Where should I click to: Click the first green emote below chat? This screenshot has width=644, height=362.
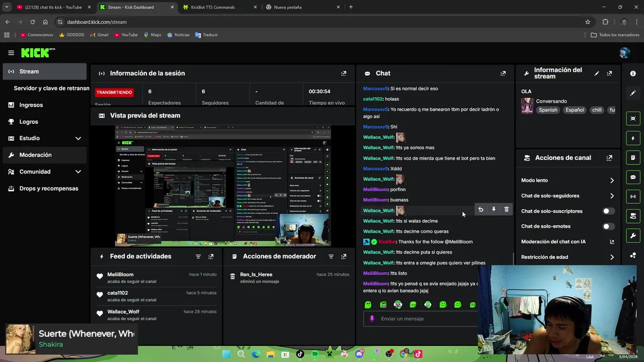click(368, 305)
